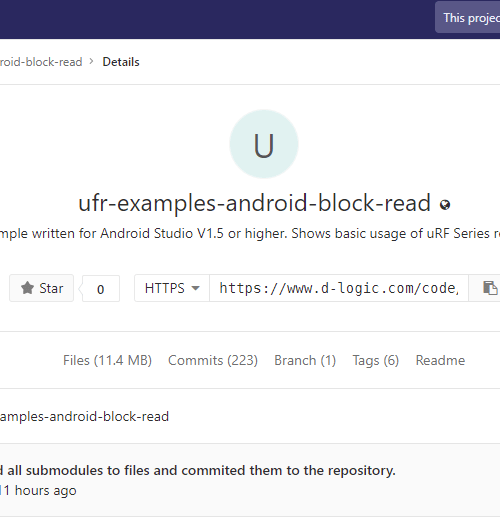Open the star count badge
500x519 pixels.
(x=101, y=289)
